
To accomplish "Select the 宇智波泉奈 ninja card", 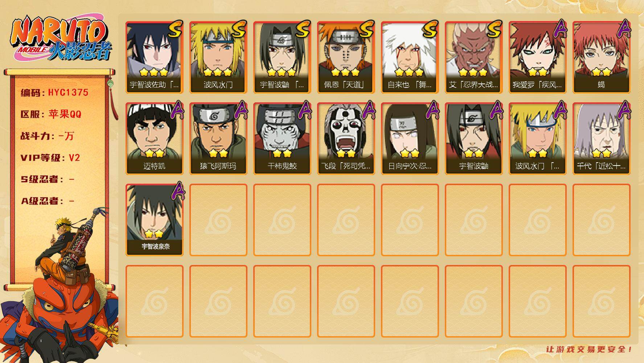I will [x=154, y=220].
